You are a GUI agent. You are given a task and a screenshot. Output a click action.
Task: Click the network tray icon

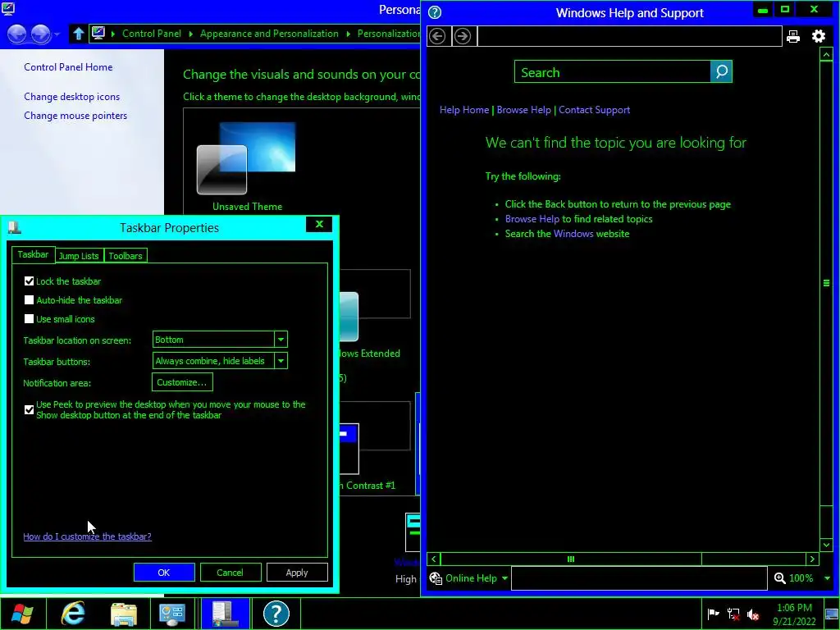click(733, 614)
